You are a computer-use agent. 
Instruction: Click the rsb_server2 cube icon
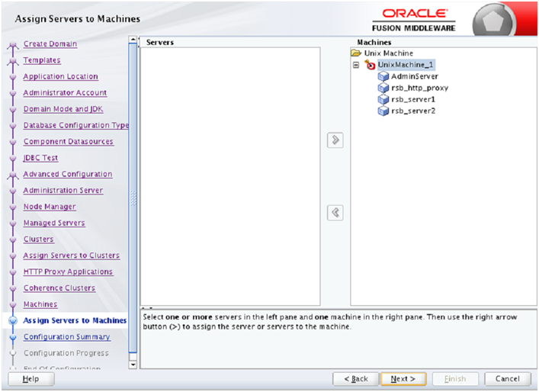[383, 111]
